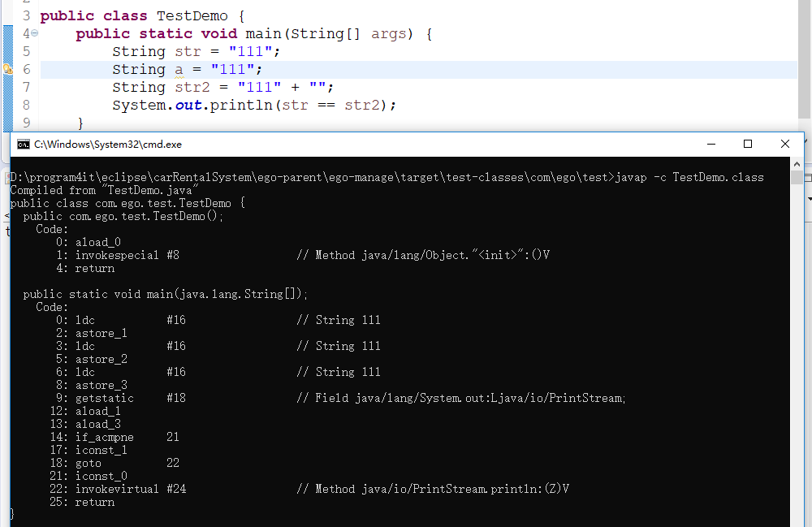Click the 'str2' variable on line 7

point(192,87)
